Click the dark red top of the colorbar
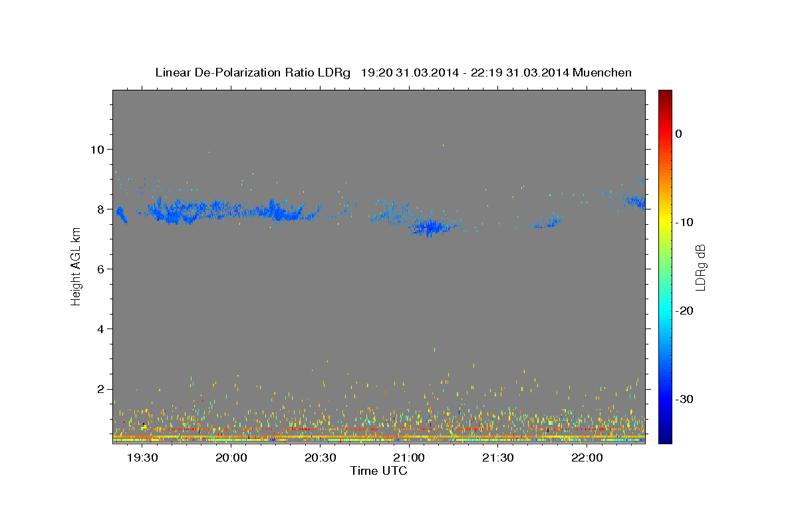 tap(665, 96)
